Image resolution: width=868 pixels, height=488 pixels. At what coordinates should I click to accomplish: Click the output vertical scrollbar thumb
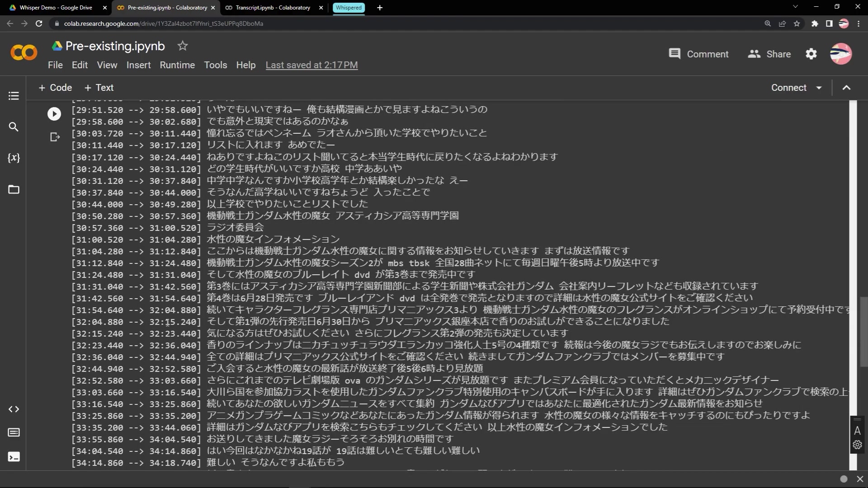point(863,332)
